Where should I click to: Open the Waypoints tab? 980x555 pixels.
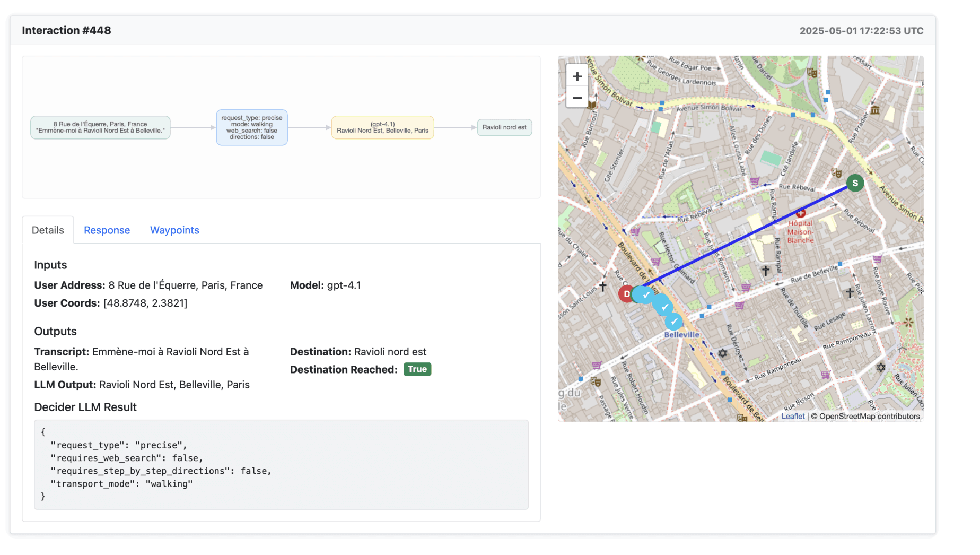(x=174, y=230)
